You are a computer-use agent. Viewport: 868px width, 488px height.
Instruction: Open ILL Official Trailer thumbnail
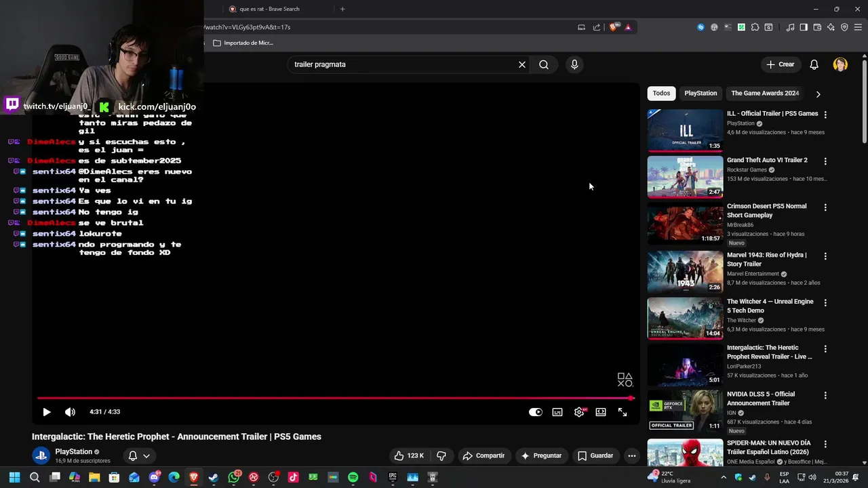point(685,130)
